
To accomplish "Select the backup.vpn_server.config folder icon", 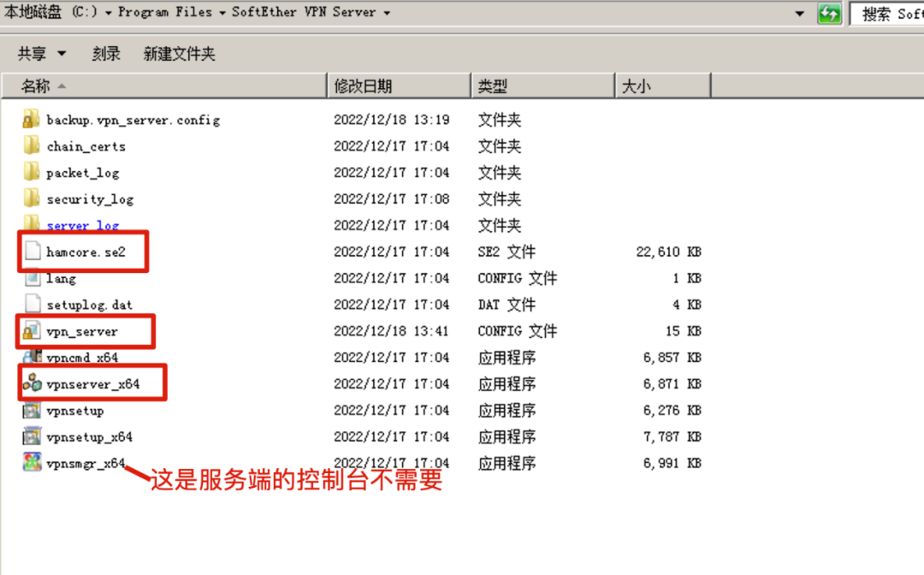I will (32, 120).
